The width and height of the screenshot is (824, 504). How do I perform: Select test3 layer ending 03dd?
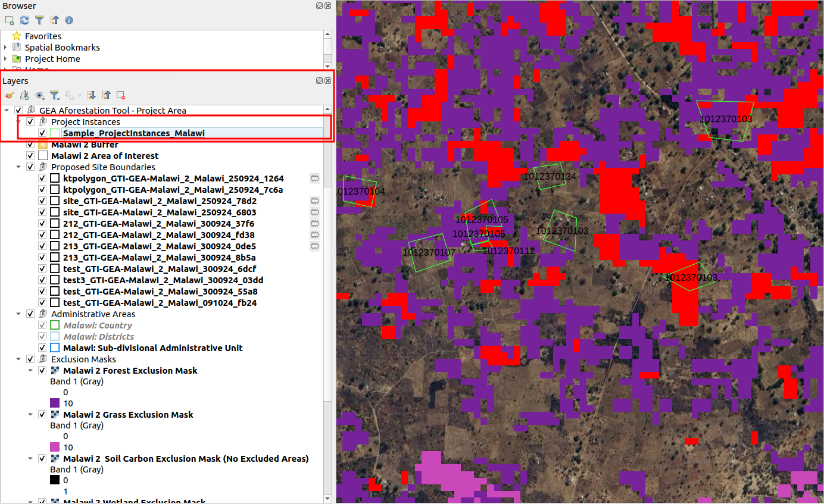[163, 280]
